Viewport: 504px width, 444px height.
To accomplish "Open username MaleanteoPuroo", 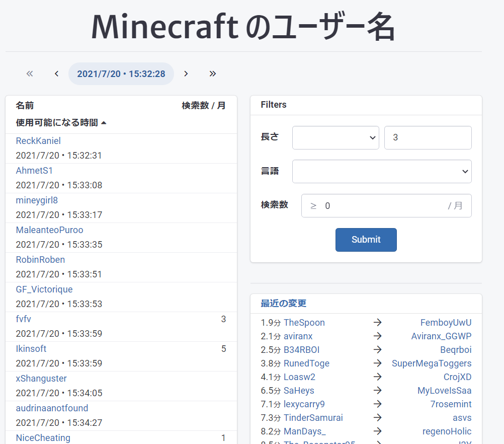I will coord(49,230).
